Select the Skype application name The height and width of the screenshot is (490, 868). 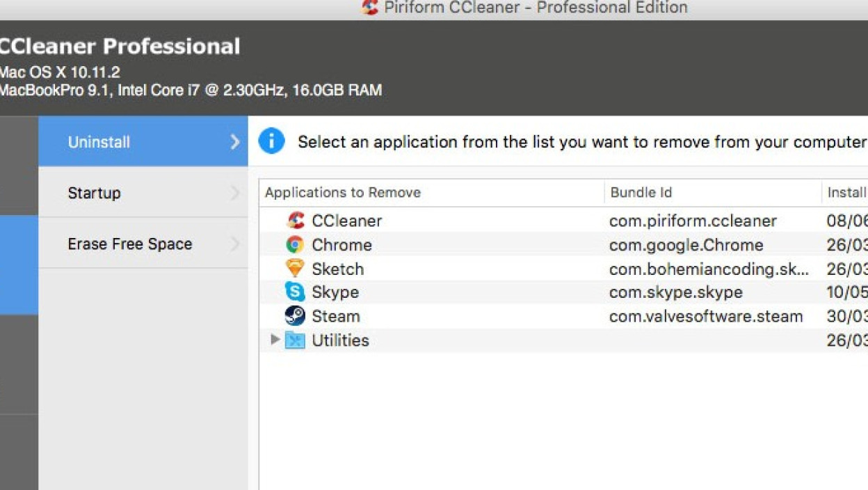335,292
